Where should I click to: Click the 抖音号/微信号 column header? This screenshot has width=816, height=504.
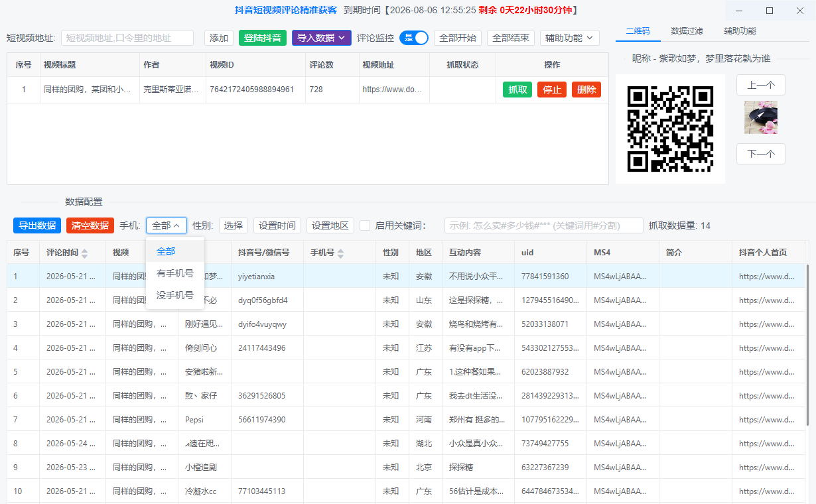(267, 253)
